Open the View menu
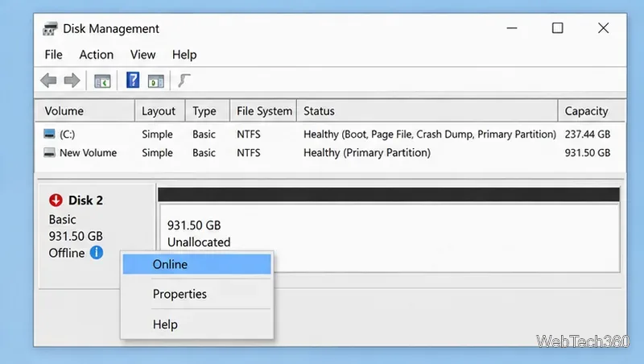The image size is (644, 364). 143,55
